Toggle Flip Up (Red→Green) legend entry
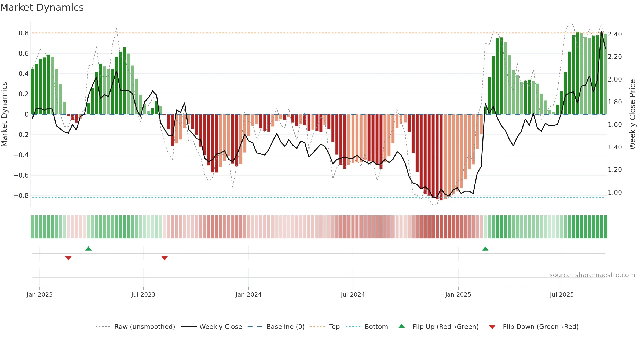 [x=438, y=327]
